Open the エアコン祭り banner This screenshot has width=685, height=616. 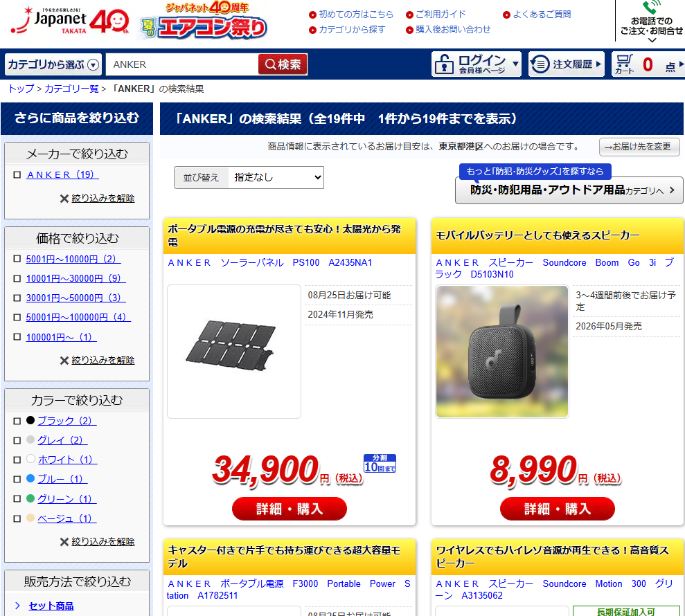pyautogui.click(x=203, y=21)
